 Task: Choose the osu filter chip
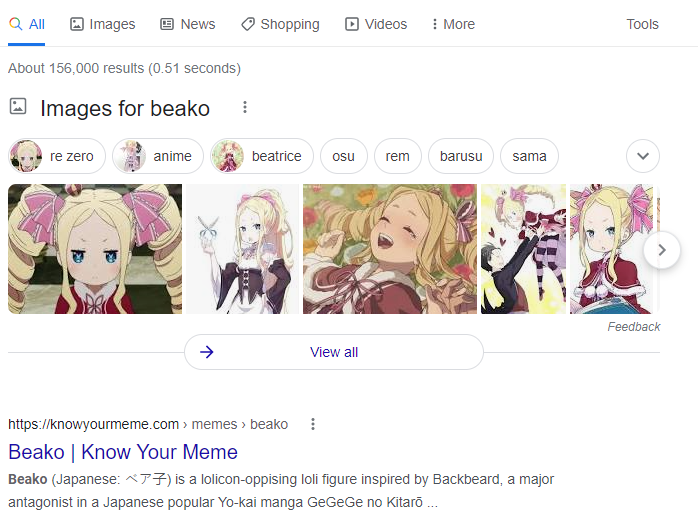click(x=344, y=156)
